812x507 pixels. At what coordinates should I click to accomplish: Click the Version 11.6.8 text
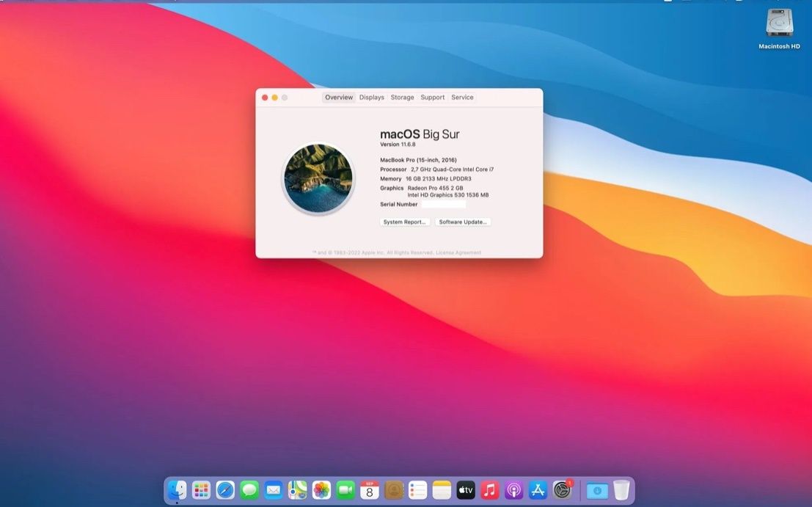coord(398,145)
